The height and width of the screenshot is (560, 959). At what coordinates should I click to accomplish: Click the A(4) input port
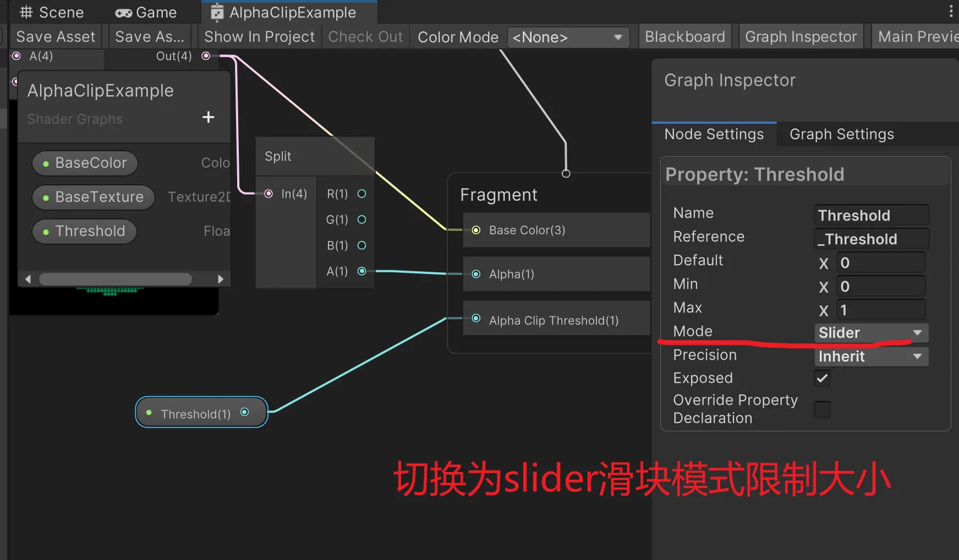pyautogui.click(x=17, y=56)
